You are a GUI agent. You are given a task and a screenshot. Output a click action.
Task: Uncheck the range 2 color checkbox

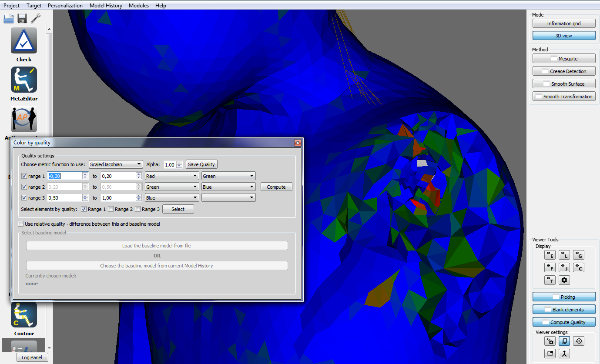(24, 187)
